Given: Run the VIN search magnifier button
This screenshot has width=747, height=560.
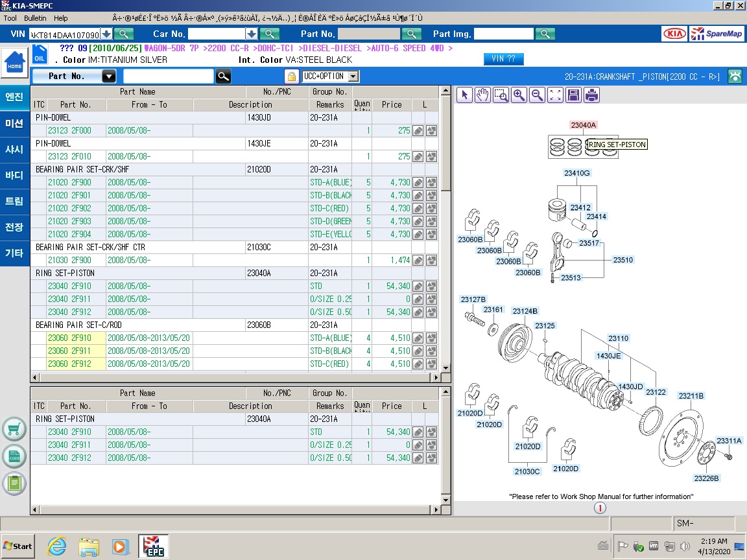Looking at the screenshot, I should click(x=124, y=34).
